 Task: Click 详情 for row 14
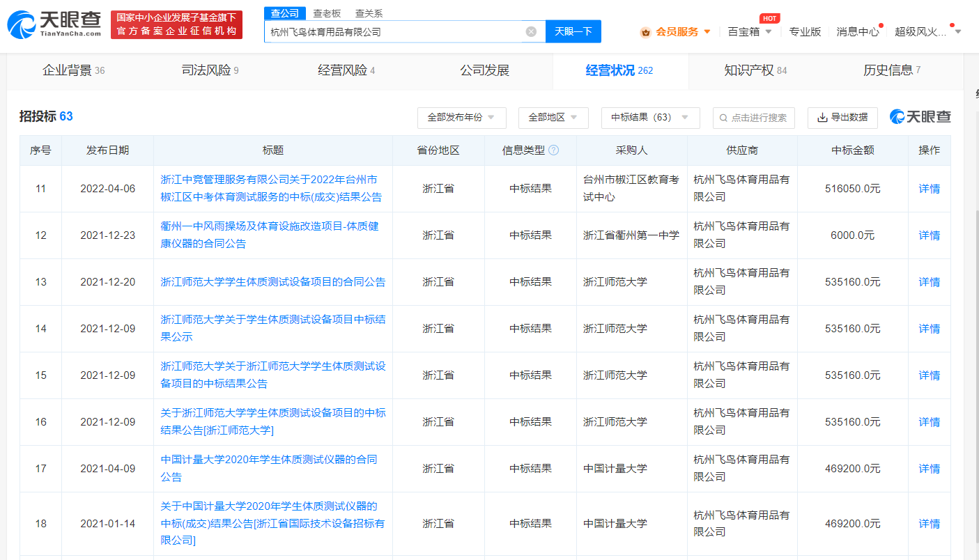929,329
